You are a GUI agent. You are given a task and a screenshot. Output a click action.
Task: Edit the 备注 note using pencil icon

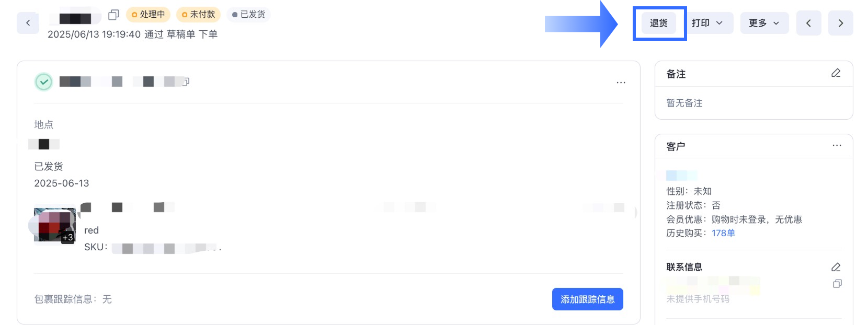(836, 73)
